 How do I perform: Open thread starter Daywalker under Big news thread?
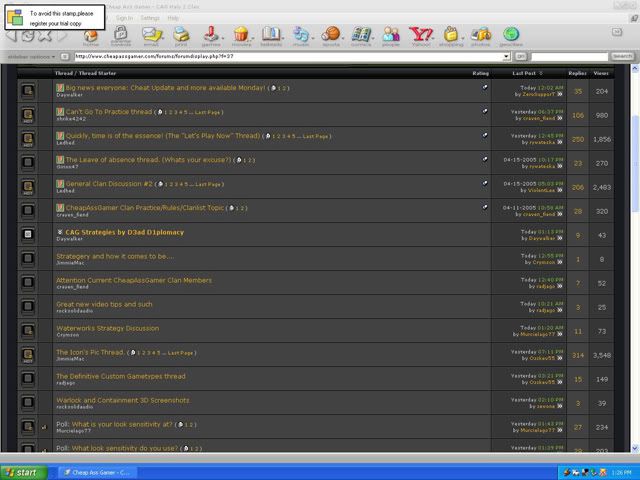(69, 95)
